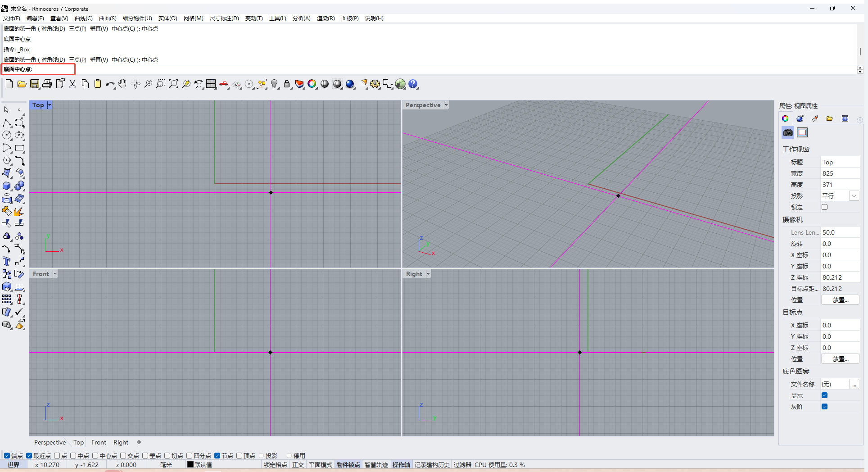
Task: Expand the Perspective viewport menu arrow
Action: (446, 105)
